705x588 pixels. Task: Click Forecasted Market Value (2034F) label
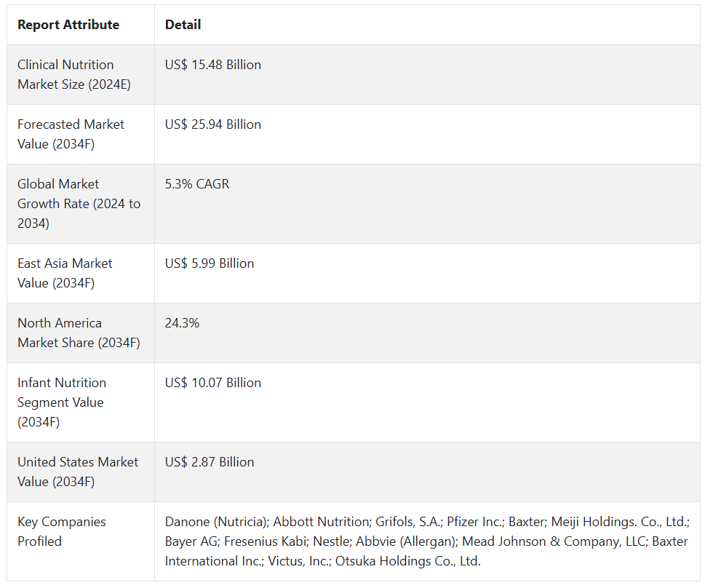pyautogui.click(x=71, y=134)
